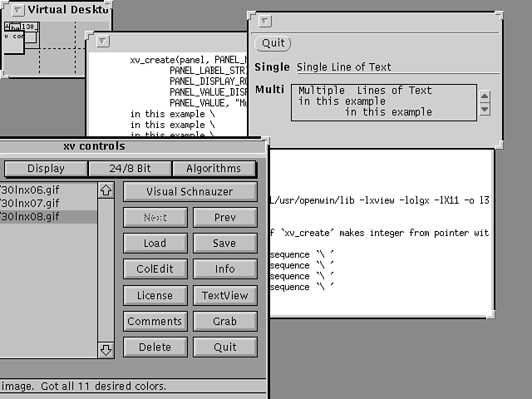The image size is (532, 399).
Task: Open window menu of the Quit panel window
Action: (x=264, y=22)
